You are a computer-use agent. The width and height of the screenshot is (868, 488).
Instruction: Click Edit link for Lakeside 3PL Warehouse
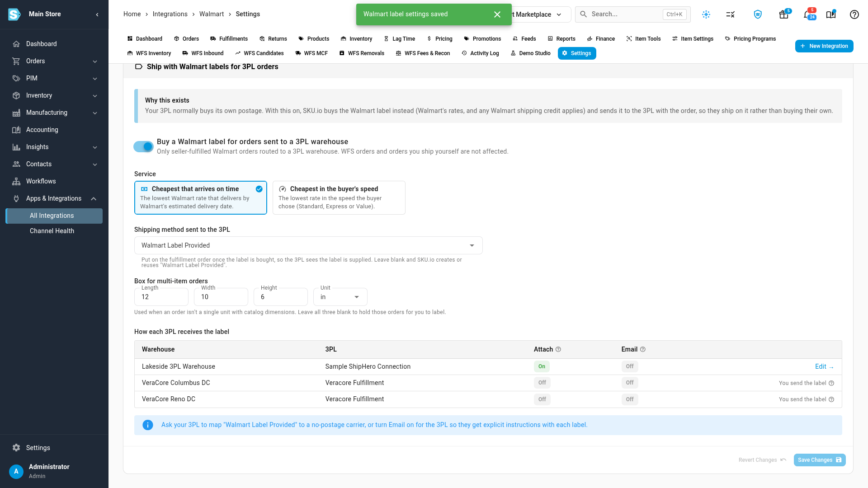[824, 366]
